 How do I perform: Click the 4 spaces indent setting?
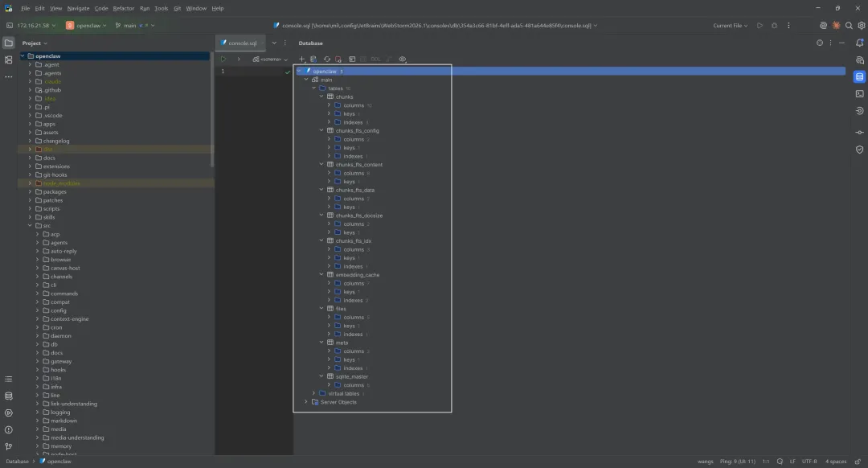pyautogui.click(x=836, y=462)
